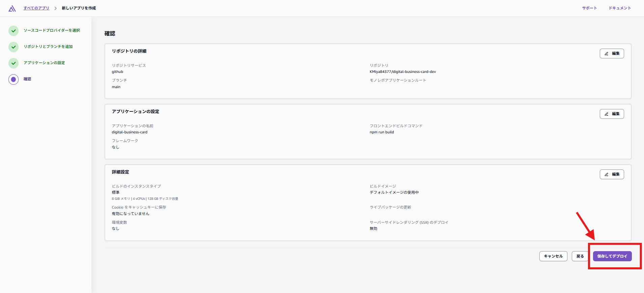The height and width of the screenshot is (293, 644).
Task: Click the 有効になっていません value
Action: (131, 214)
